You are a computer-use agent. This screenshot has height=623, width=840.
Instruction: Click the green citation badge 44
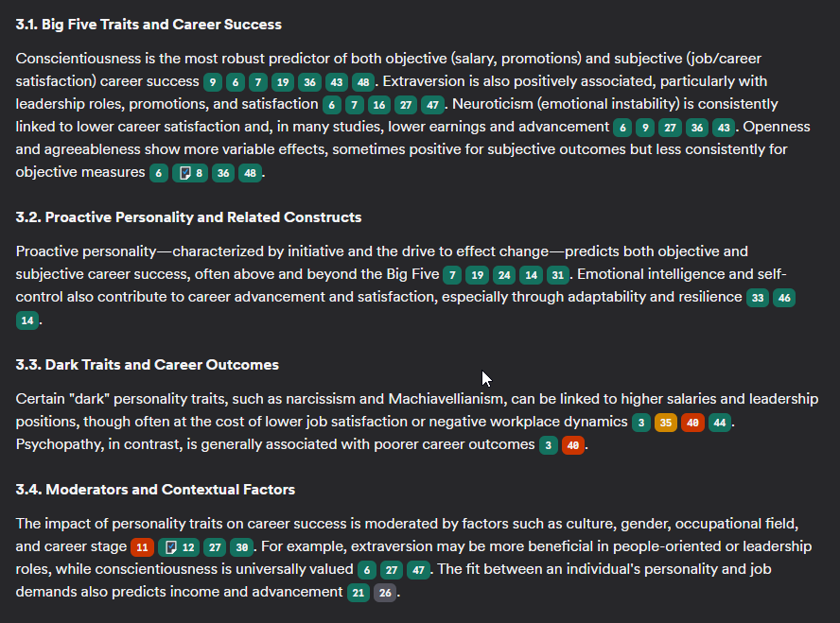pos(720,423)
